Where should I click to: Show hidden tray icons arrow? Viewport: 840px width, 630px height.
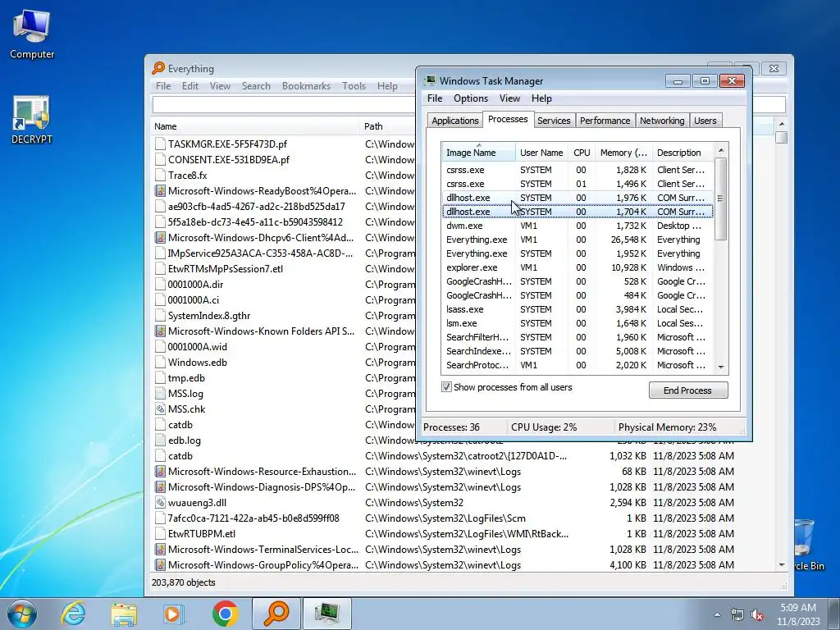pyautogui.click(x=717, y=614)
